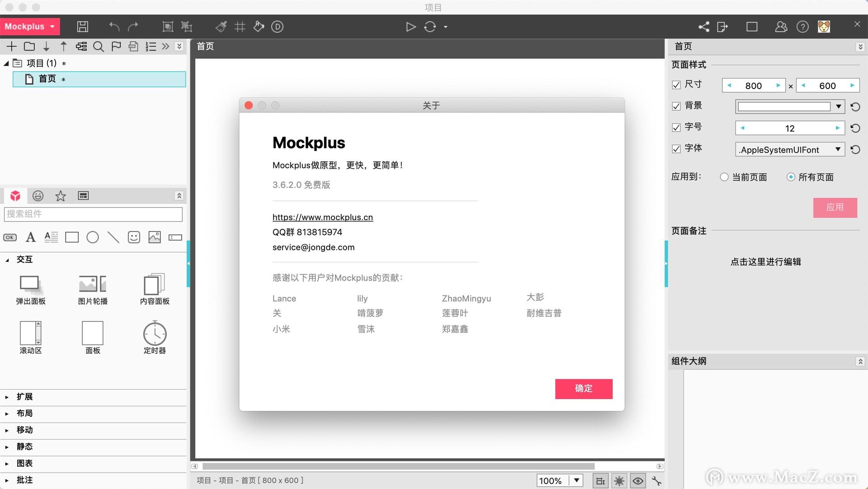Open the format painter brush icon

point(221,27)
